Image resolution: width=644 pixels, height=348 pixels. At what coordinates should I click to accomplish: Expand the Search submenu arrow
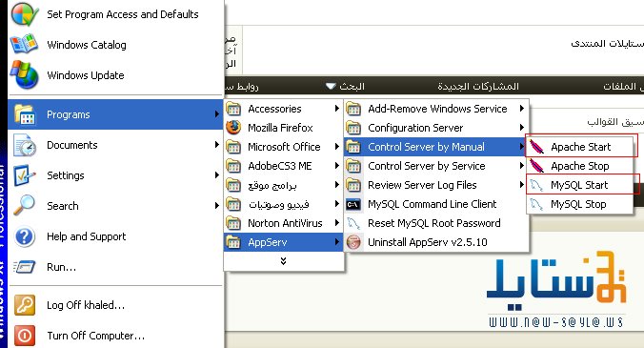tap(216, 205)
